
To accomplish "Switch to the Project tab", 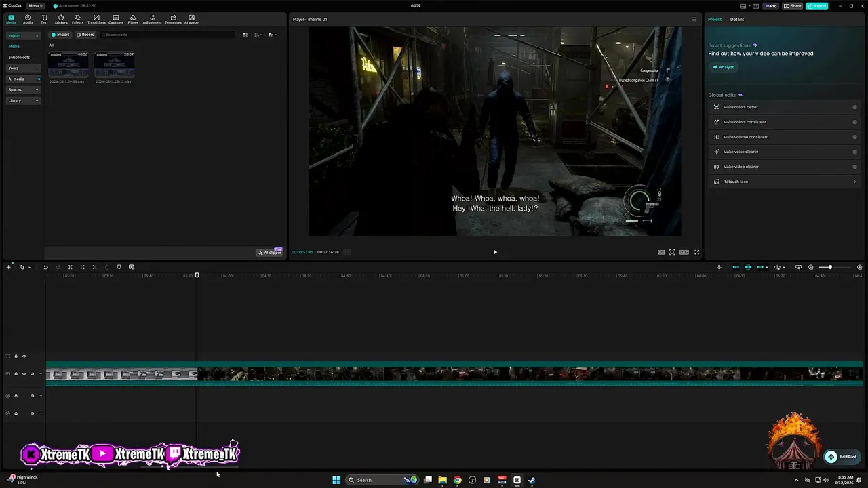I will coord(715,19).
